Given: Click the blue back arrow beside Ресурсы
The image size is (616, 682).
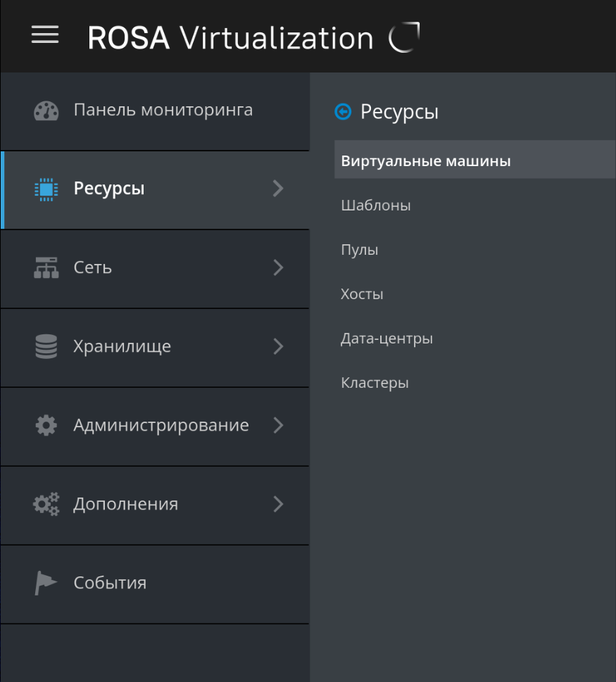Looking at the screenshot, I should click(x=343, y=111).
